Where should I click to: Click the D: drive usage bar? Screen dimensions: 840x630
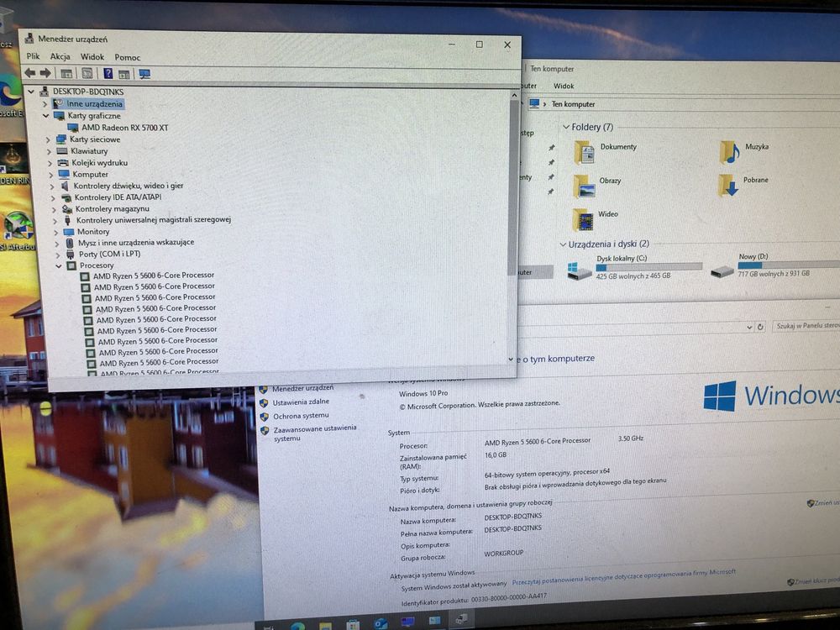pyautogui.click(x=789, y=265)
